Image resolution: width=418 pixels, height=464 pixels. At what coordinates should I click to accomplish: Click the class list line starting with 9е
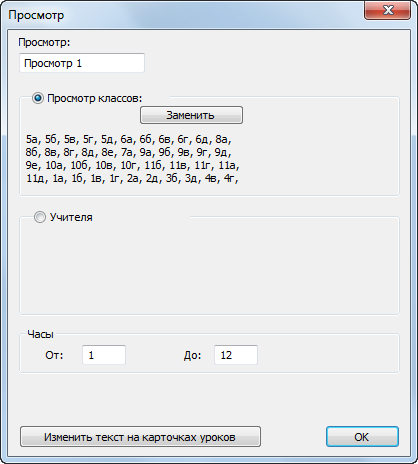click(133, 165)
